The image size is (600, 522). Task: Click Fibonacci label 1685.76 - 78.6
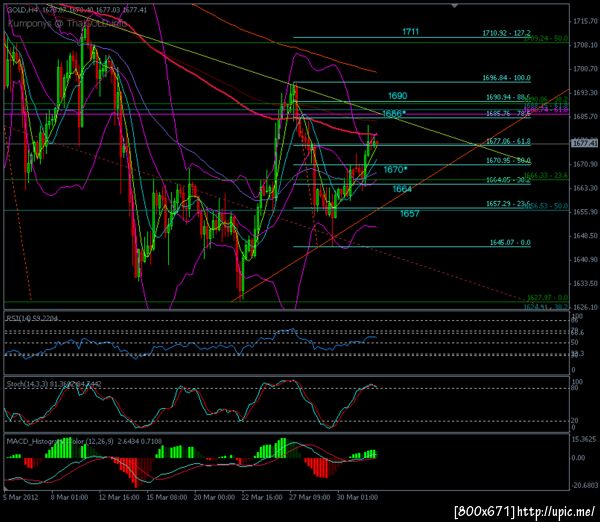coord(508,114)
